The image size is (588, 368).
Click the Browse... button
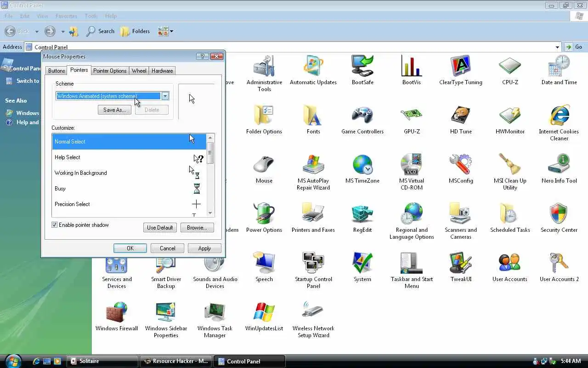point(197,228)
